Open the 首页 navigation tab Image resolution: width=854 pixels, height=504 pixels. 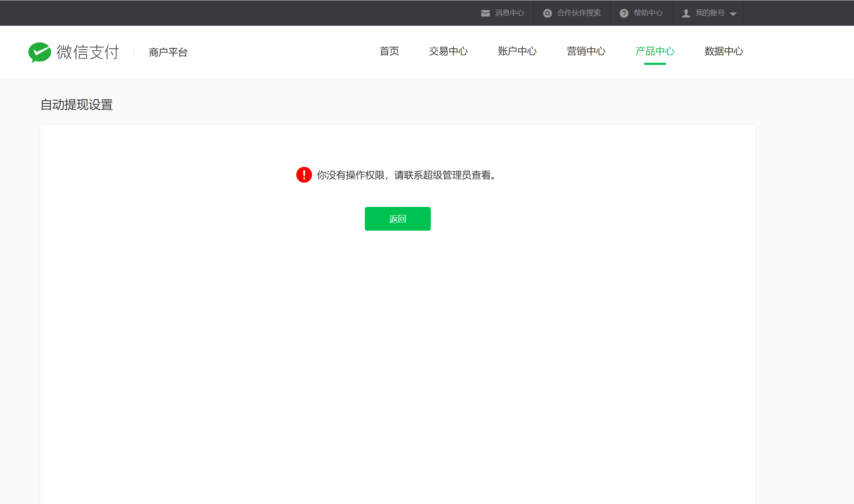pos(389,51)
